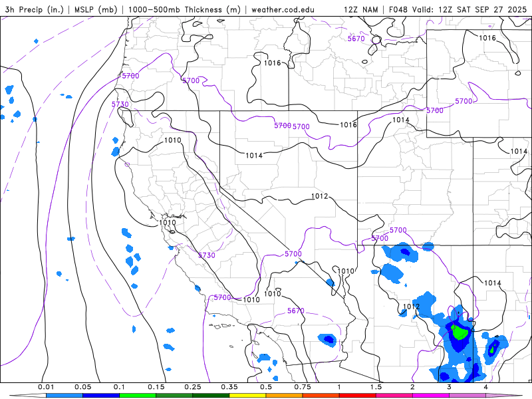Select the red 1 inch legend swatch
This screenshot has width=532, height=399.
[358, 395]
